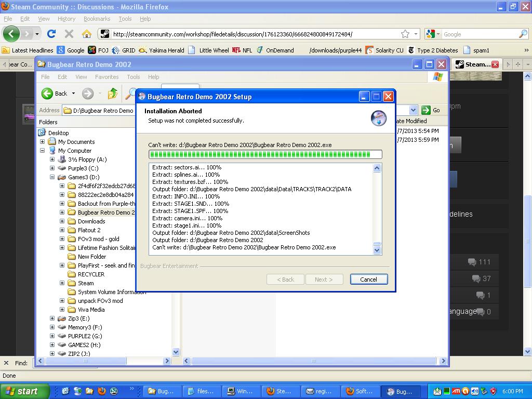532x399 pixels.
Task: Expand the Steam folder in the tree
Action: tap(62, 283)
